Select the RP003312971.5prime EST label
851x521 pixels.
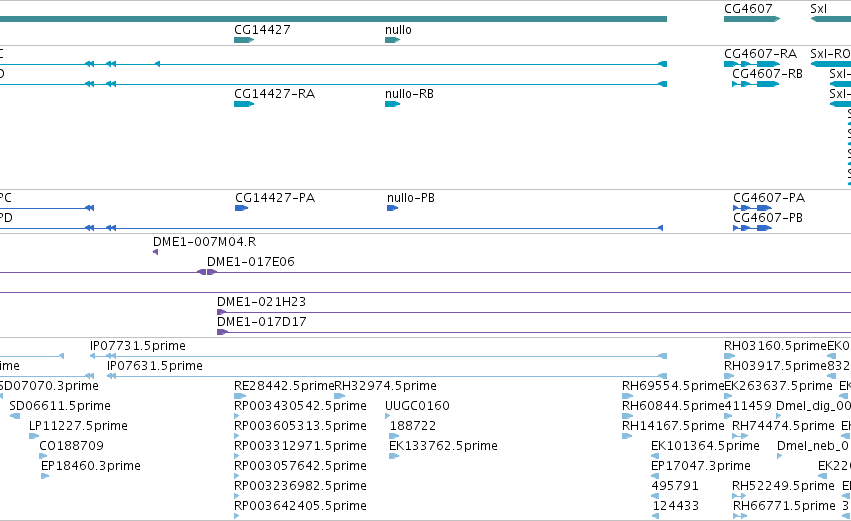pyautogui.click(x=300, y=446)
